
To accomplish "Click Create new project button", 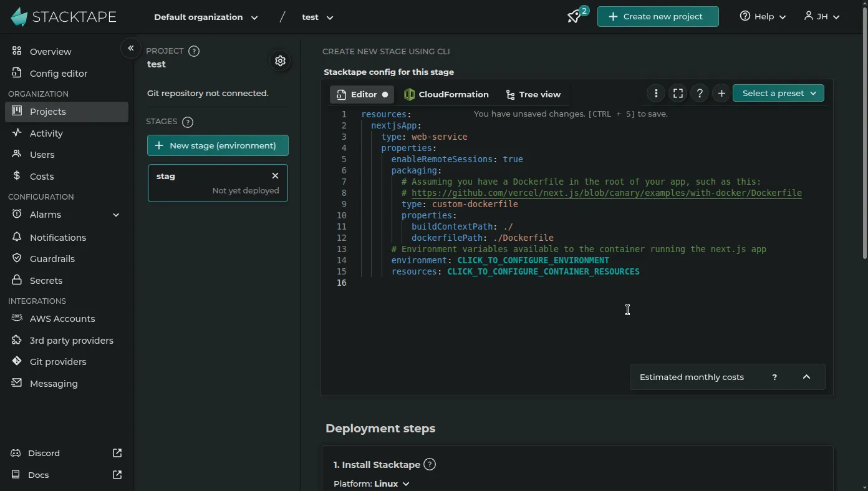I will pos(658,17).
